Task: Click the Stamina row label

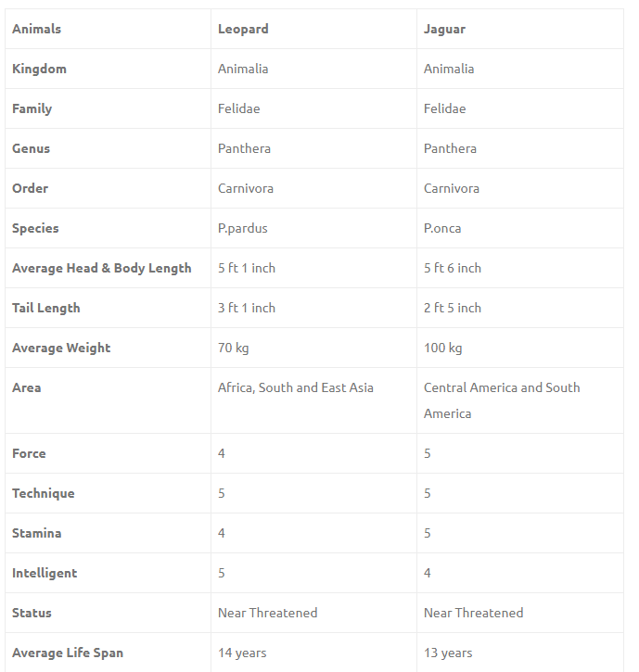Action: tap(38, 533)
